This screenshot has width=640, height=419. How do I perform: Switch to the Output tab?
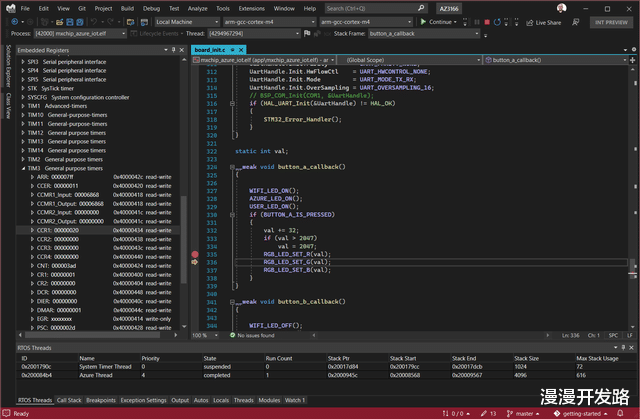coord(180,400)
